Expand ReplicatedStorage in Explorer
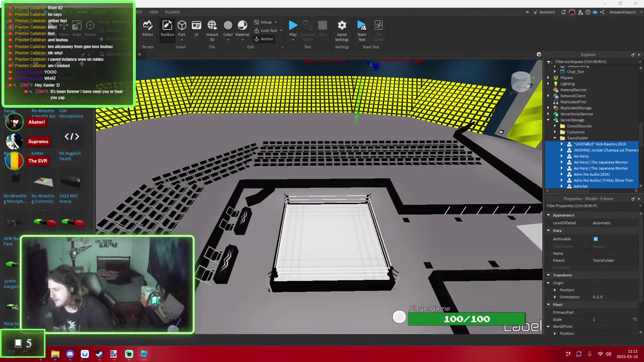This screenshot has width=644, height=362. pos(549,108)
